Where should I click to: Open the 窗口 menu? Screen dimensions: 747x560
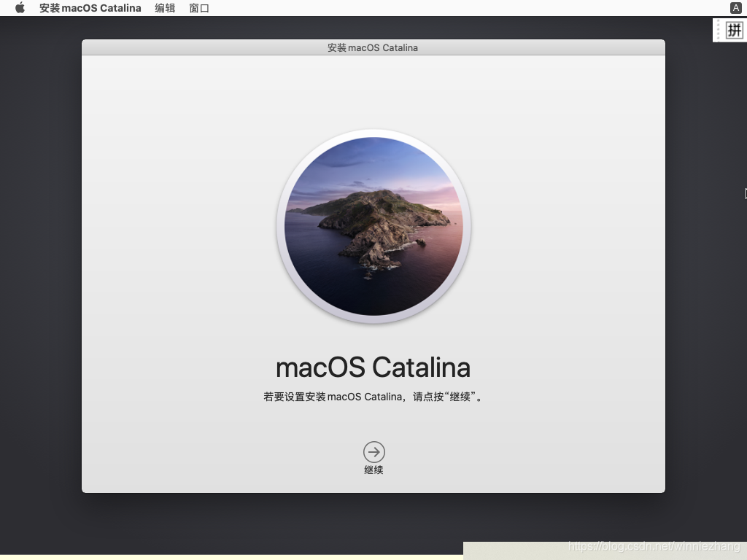click(199, 8)
